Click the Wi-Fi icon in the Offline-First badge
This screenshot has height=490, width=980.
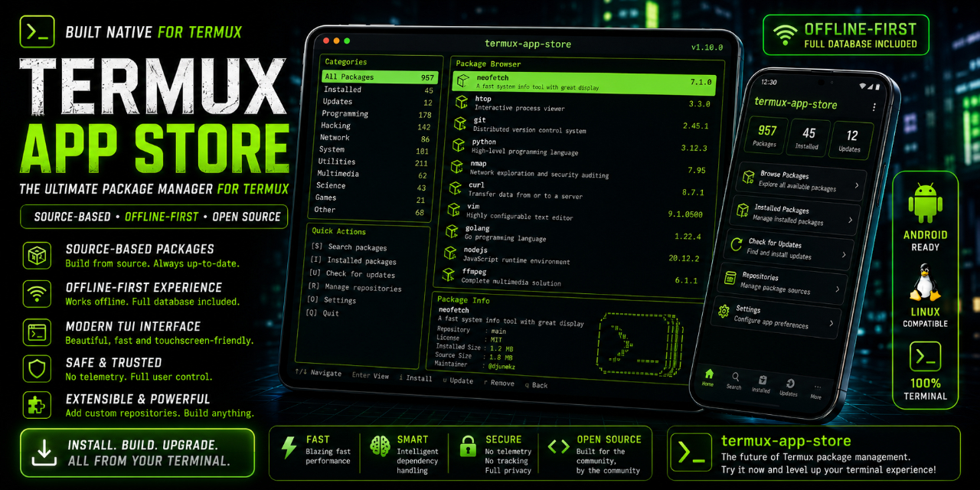[784, 35]
